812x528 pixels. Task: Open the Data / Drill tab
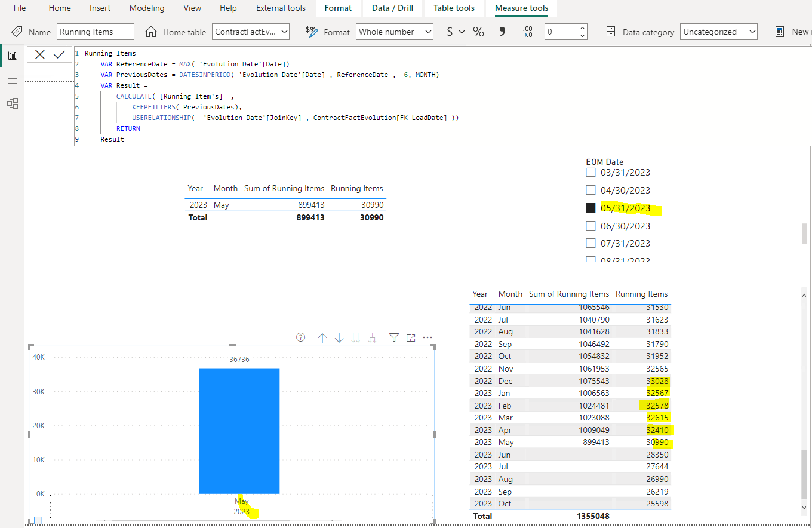[x=392, y=8]
